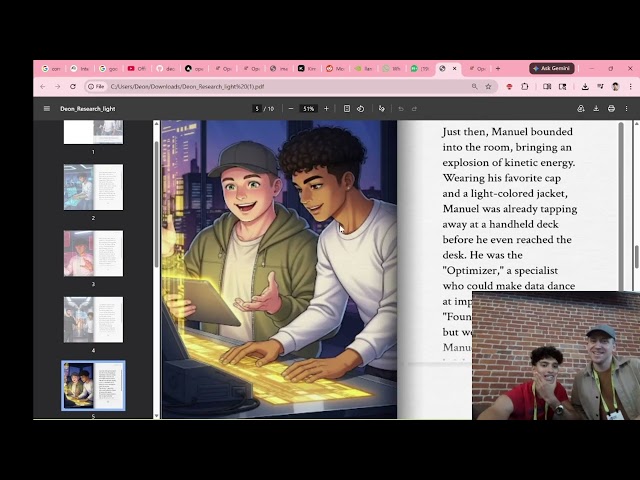Click the PDF page number field
This screenshot has height=480, width=640.
[x=257, y=109]
